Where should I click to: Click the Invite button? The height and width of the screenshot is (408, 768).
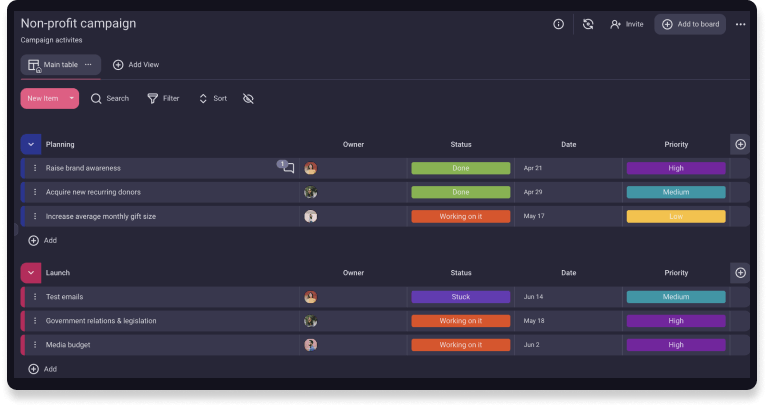tap(626, 24)
